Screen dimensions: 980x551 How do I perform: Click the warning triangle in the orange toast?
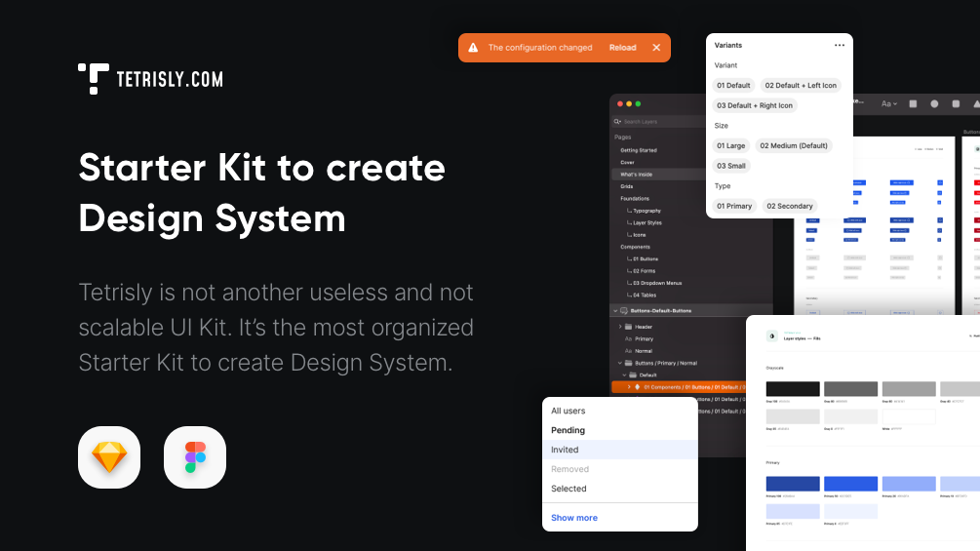473,48
